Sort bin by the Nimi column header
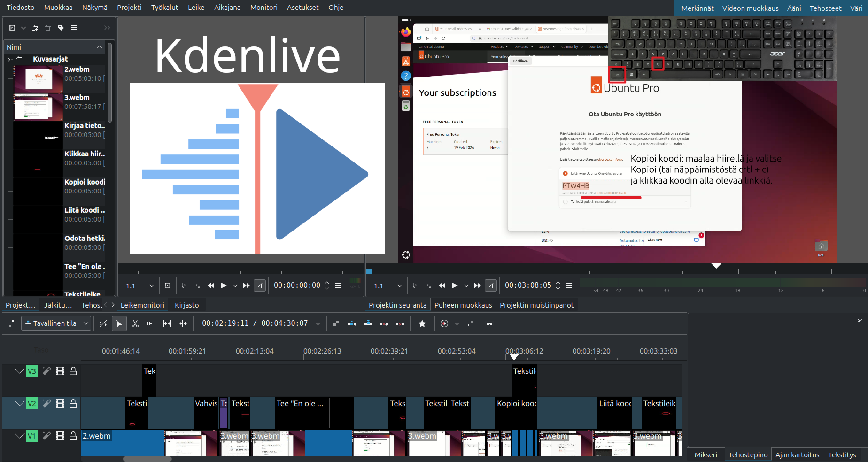 pos(54,47)
